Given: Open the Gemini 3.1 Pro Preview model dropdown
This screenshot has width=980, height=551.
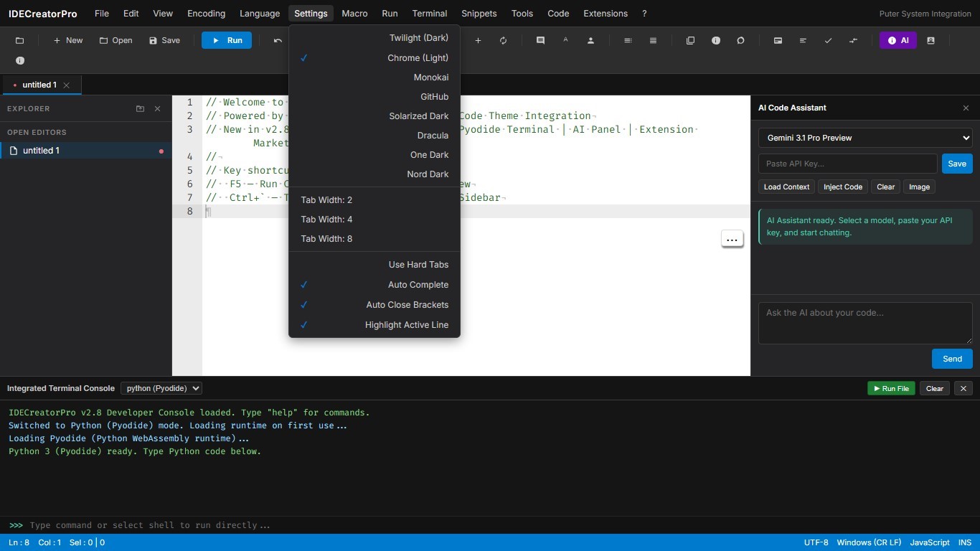Looking at the screenshot, I should 865,138.
